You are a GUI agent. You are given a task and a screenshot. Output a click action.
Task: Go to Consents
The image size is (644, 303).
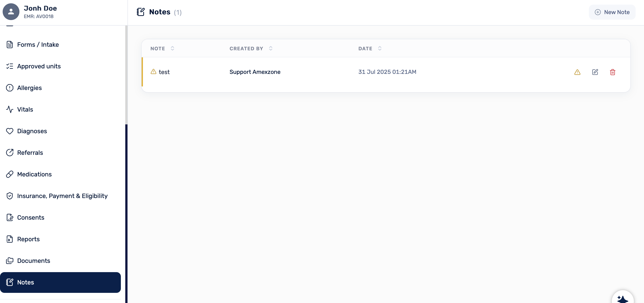click(x=60, y=217)
